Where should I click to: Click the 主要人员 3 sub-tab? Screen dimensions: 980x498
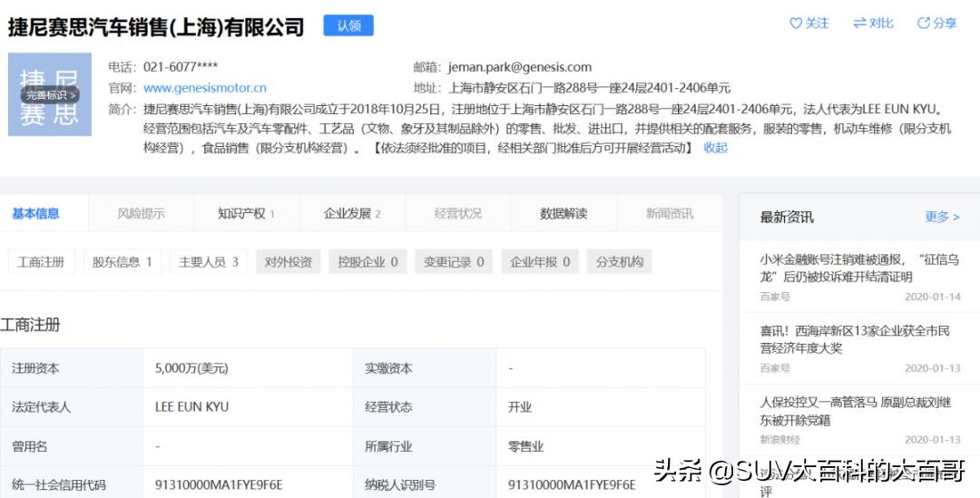209,262
